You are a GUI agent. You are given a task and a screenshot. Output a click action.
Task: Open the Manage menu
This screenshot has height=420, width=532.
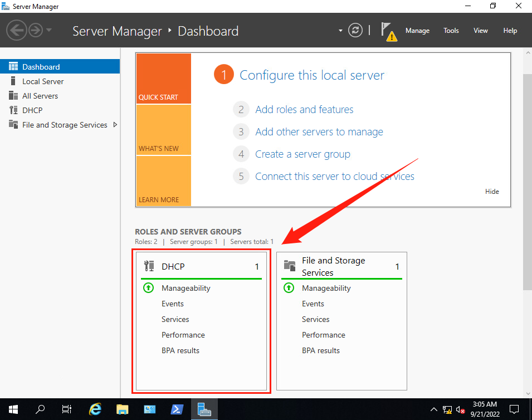(x=417, y=31)
